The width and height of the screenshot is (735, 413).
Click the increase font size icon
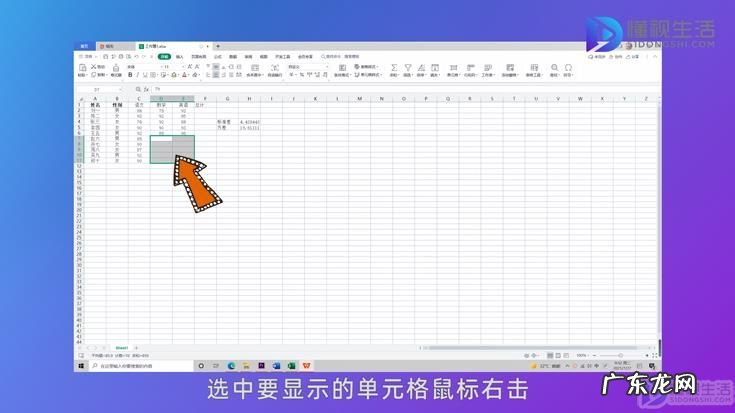click(x=190, y=67)
